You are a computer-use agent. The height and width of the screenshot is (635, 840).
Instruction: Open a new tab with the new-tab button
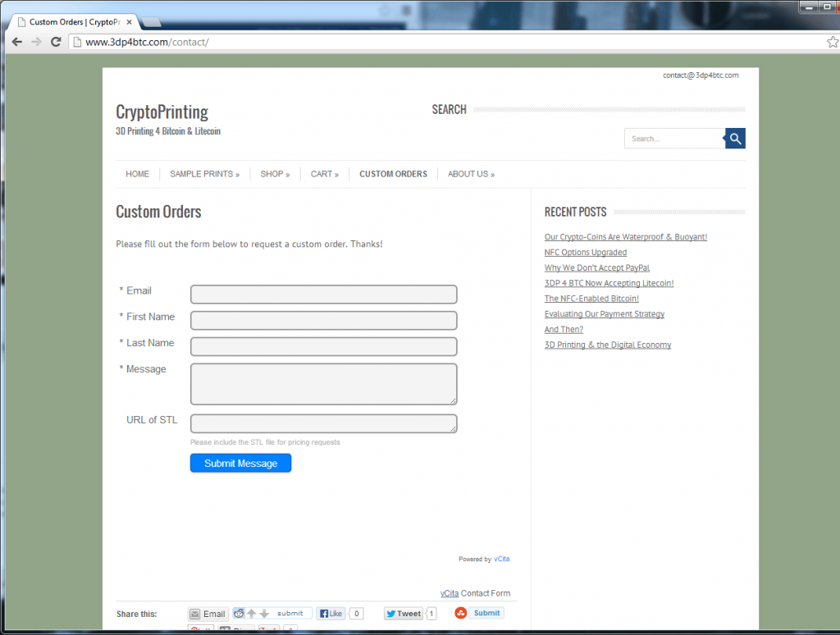click(152, 22)
